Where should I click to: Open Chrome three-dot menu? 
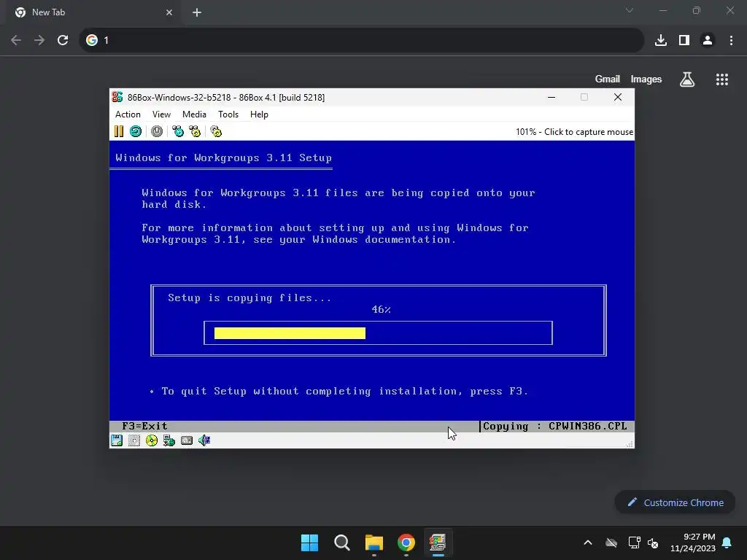coord(731,40)
